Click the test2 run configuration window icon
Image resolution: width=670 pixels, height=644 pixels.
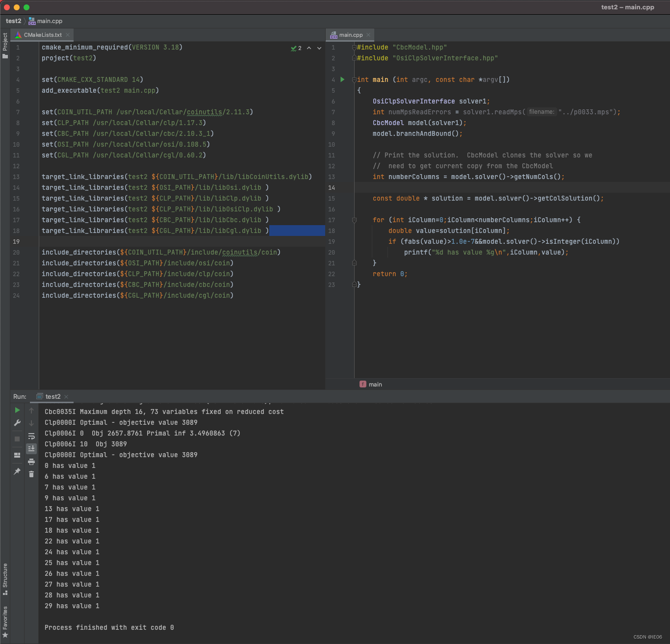coord(40,396)
